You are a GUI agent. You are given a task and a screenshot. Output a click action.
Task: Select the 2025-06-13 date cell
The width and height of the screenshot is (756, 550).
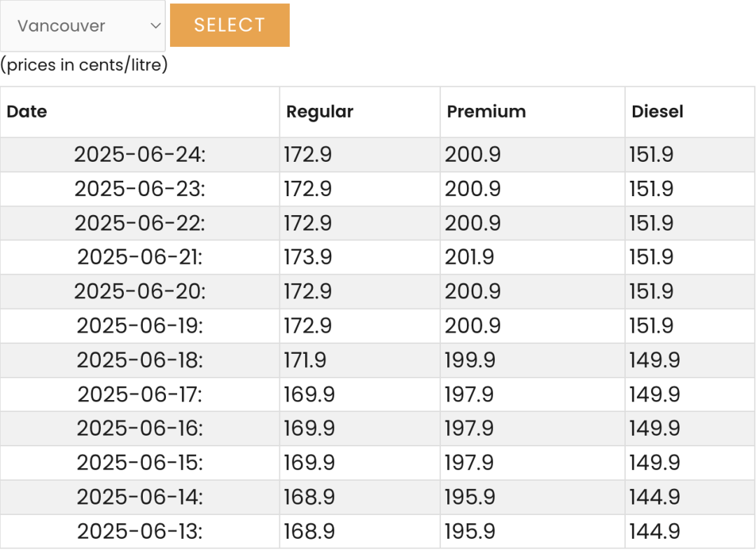point(140,532)
